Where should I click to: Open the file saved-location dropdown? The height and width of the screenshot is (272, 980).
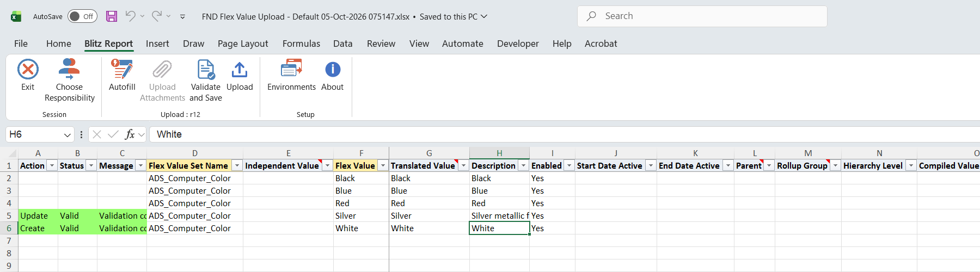[x=483, y=16]
